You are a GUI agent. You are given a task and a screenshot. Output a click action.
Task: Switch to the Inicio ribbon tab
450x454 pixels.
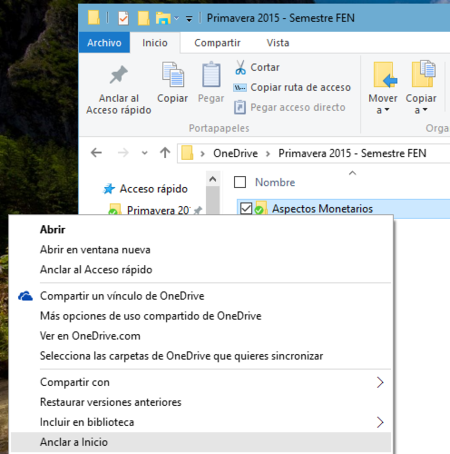click(155, 43)
